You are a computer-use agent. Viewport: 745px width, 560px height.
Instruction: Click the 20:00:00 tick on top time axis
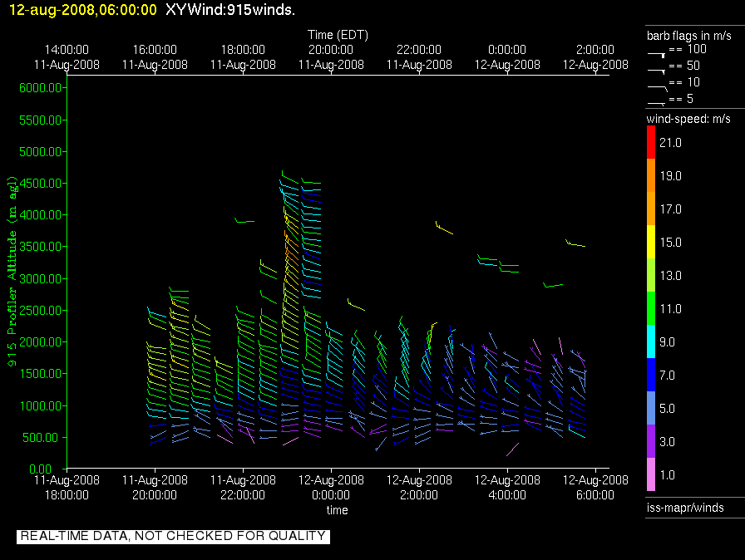(331, 56)
